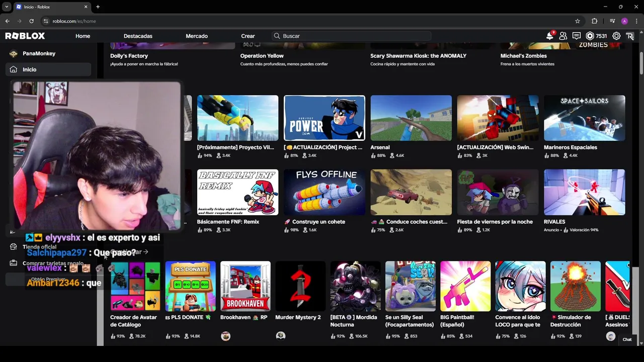
Task: Open Scary Shawarma Kiosk: the ANOMALY link
Action: (418, 56)
